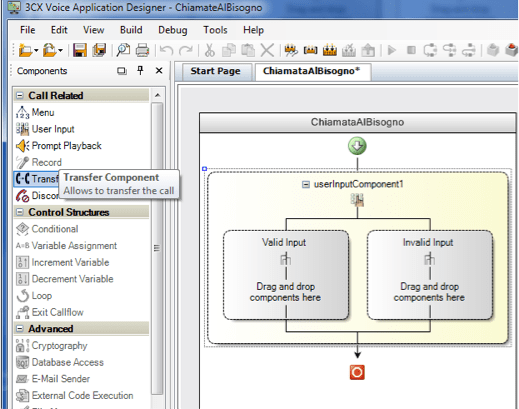Collapse the Control Structures section

click(x=20, y=212)
